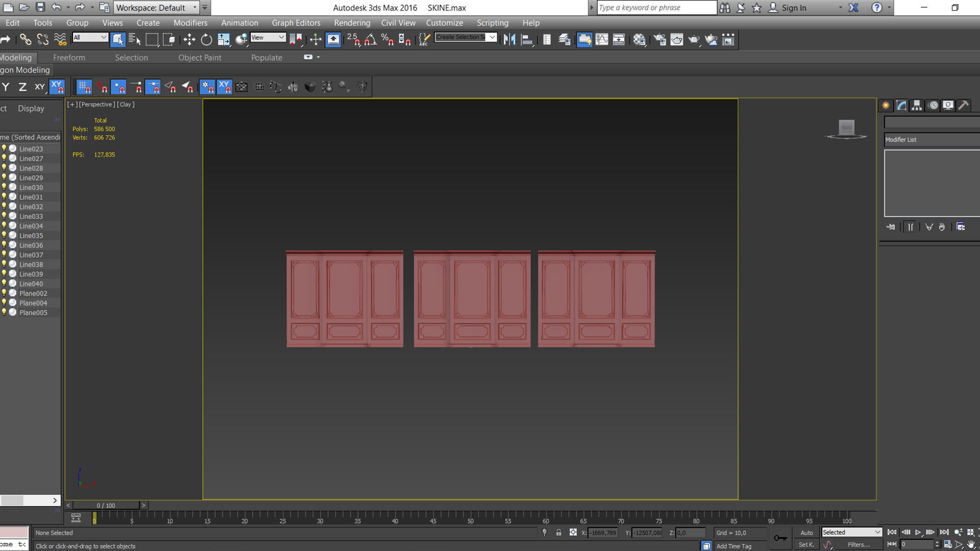The width and height of the screenshot is (980, 551).
Task: Select the Select and Link chain tool
Action: (26, 39)
